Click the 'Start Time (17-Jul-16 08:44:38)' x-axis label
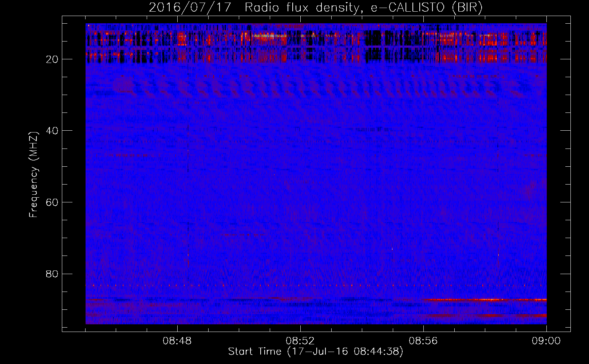The image size is (589, 364). click(x=316, y=352)
